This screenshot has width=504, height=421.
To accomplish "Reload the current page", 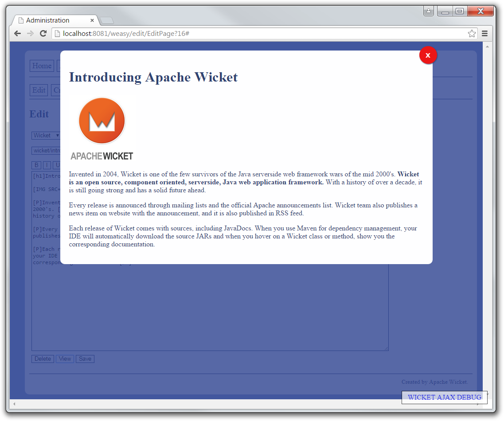I will 43,33.
